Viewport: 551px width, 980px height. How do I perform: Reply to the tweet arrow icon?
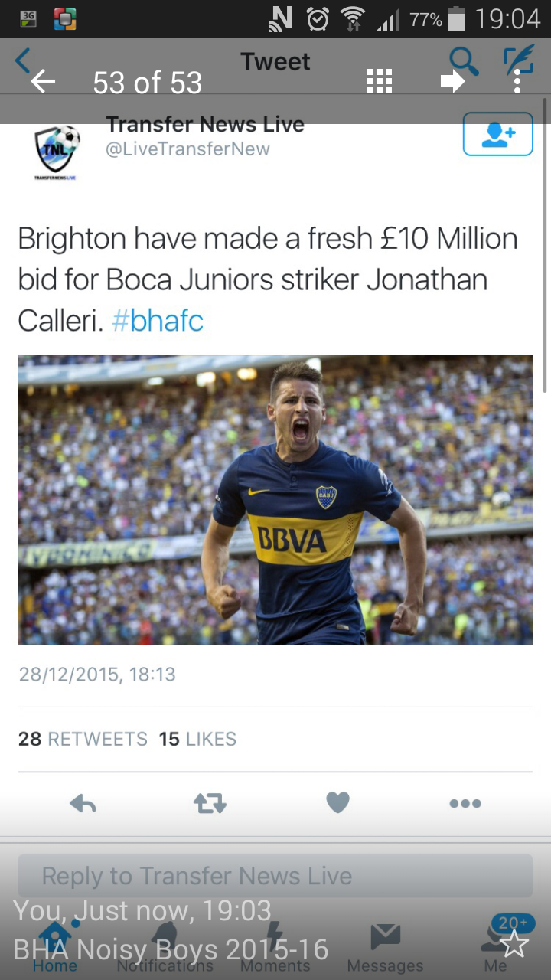tap(83, 802)
